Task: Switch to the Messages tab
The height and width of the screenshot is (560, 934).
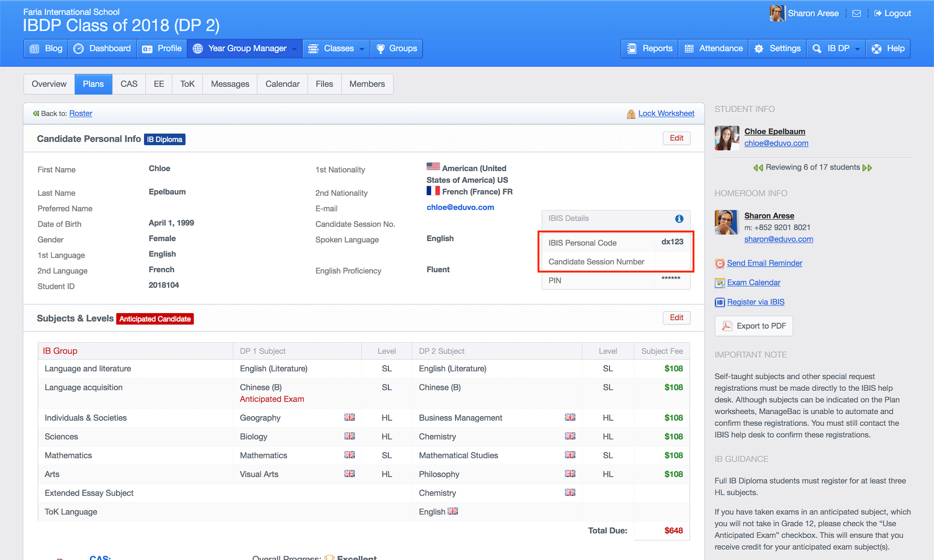Action: (230, 84)
